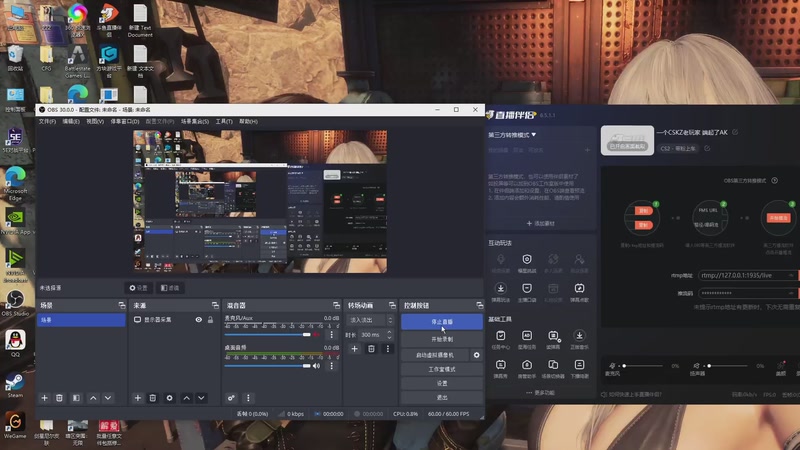Image resolution: width=800 pixels, height=450 pixels.
Task: Add a new scene with the plus icon
Action: point(44,398)
